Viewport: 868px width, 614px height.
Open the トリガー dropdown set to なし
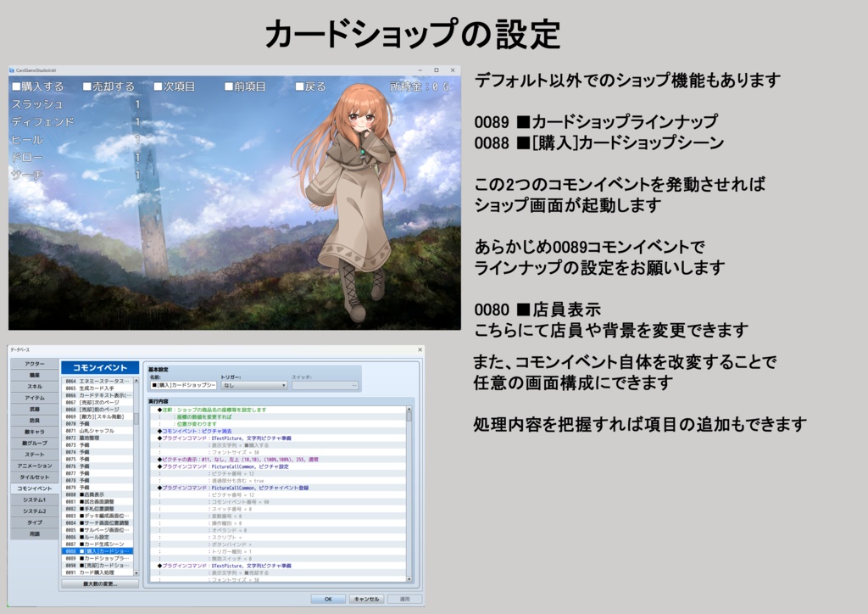[x=254, y=385]
